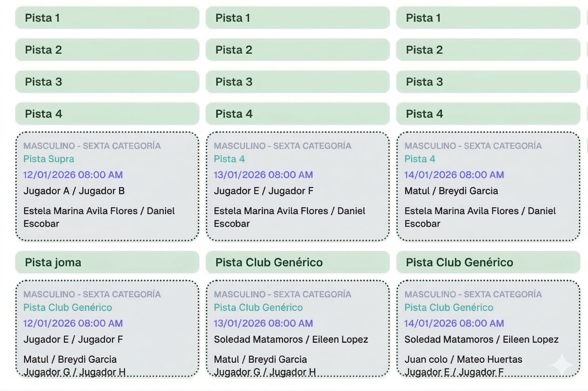Click Pista 4 link in 13/01/2026 match card

click(229, 159)
